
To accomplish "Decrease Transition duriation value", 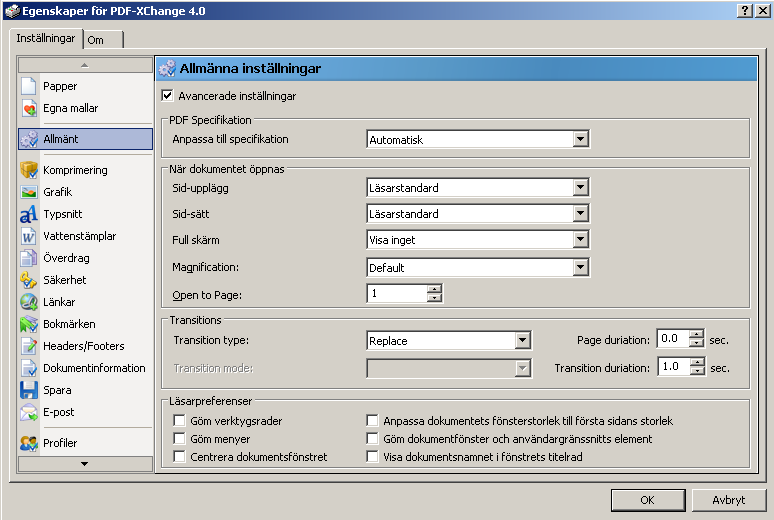I will (697, 371).
